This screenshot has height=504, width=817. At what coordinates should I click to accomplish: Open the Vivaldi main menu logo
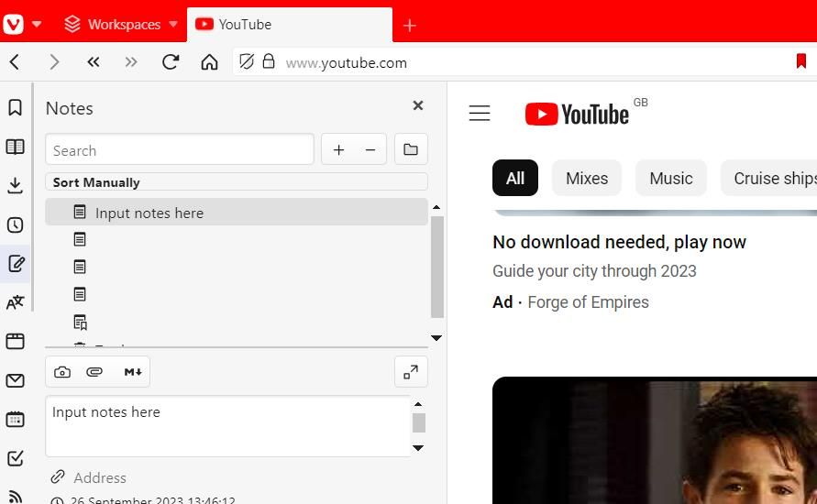13,24
